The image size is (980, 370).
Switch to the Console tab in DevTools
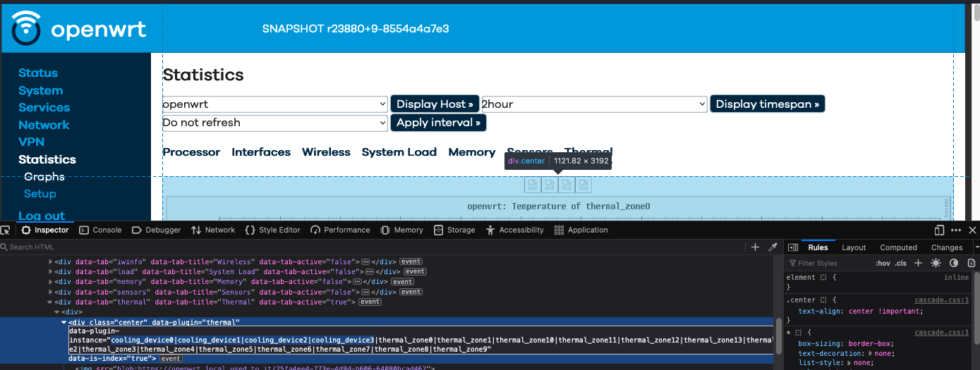click(100, 230)
